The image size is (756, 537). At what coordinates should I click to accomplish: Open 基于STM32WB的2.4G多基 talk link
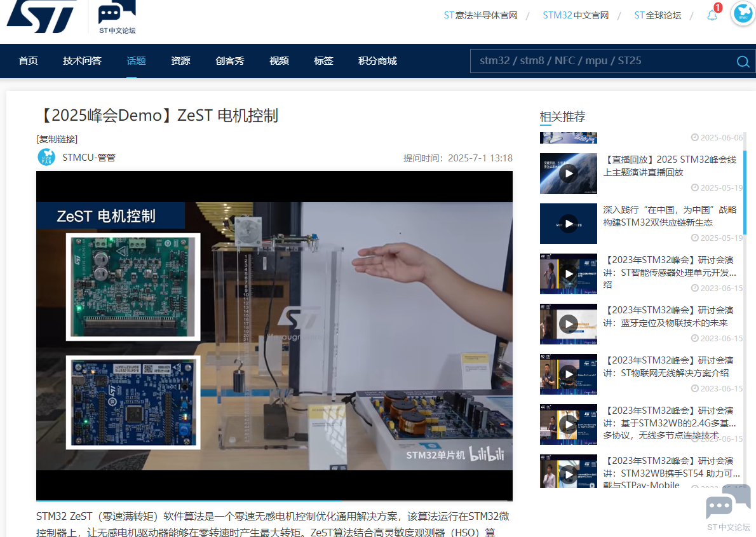pyautogui.click(x=670, y=423)
